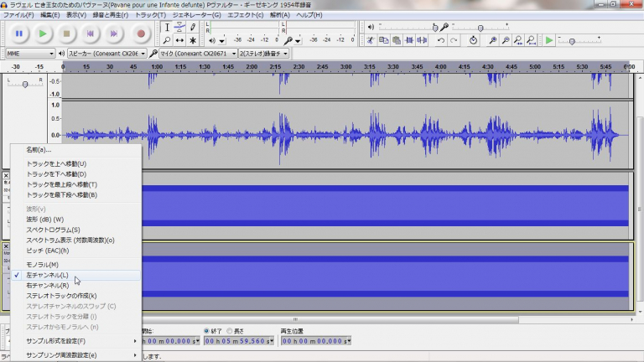Open playback meter dropdown arrow
This screenshot has height=362, width=644.
(221, 41)
